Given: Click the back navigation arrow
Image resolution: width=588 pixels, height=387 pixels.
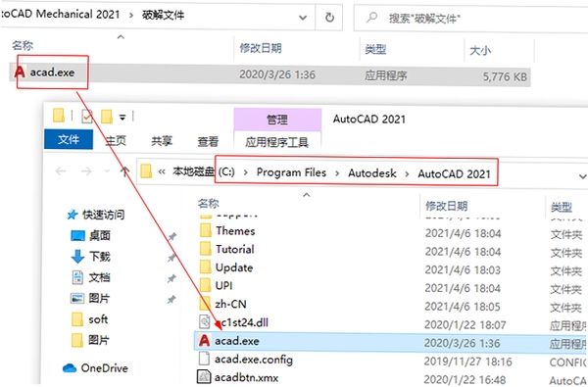Looking at the screenshot, I should pos(61,171).
